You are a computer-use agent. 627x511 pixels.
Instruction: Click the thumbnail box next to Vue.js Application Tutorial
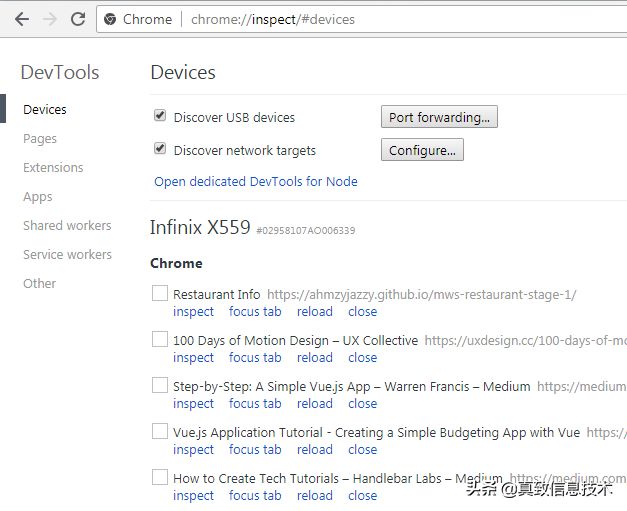click(160, 431)
